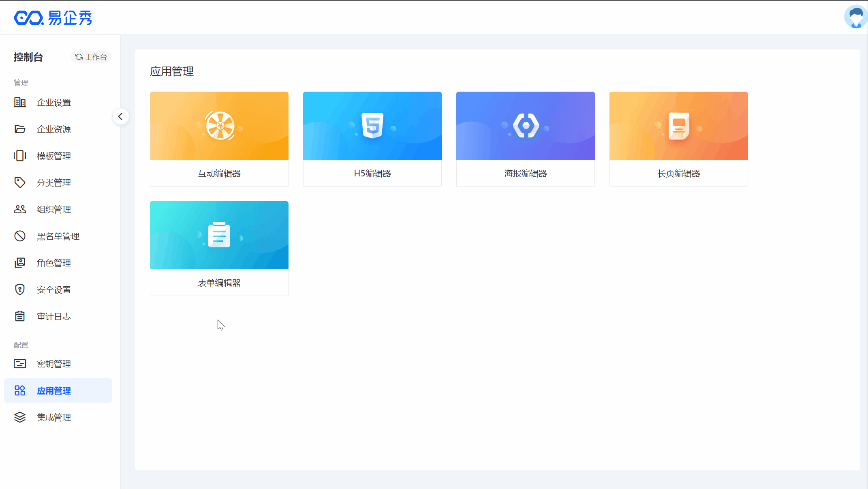Click H5编辑器 label text
The width and height of the screenshot is (868, 489).
pos(372,174)
